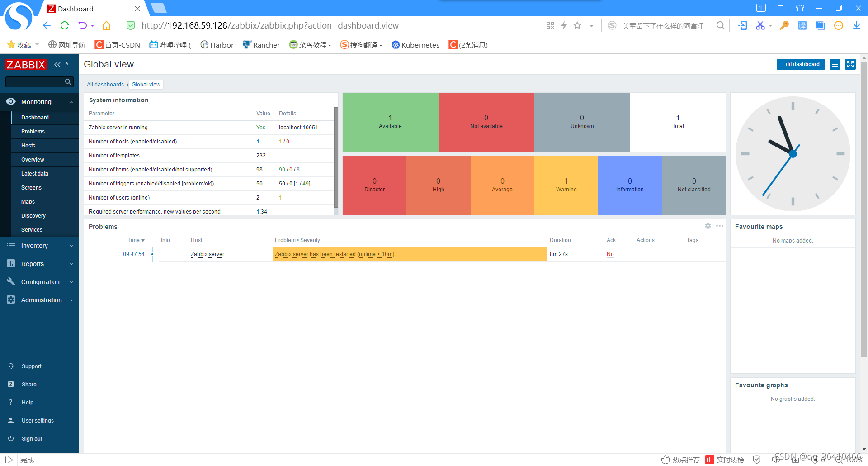Open Discovery menu item

pyautogui.click(x=33, y=216)
